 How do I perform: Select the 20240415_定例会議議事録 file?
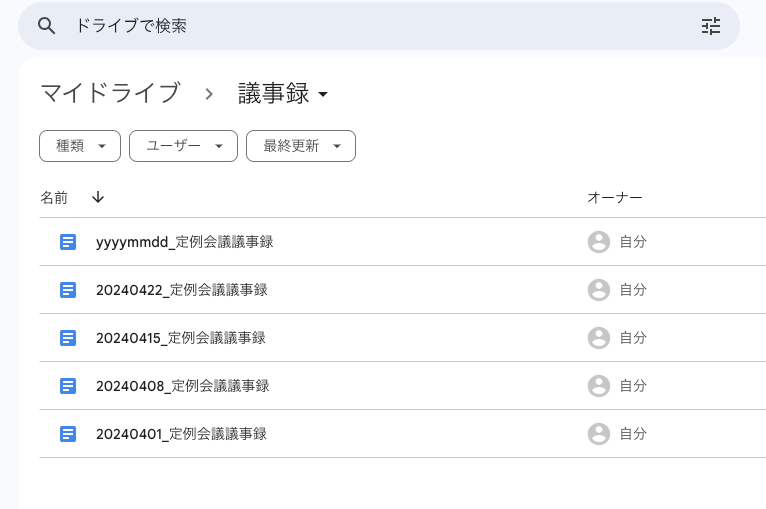pos(181,338)
